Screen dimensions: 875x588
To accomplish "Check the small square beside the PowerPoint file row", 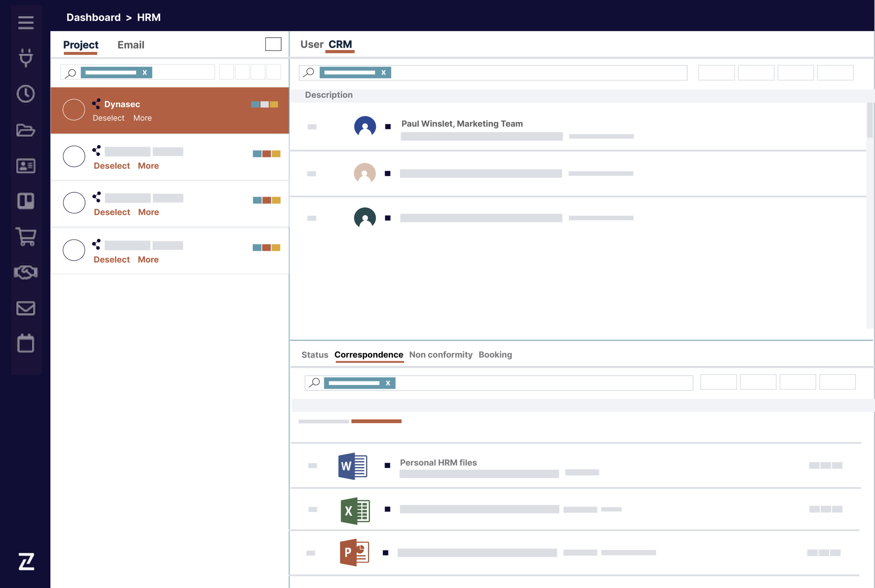I will (386, 553).
